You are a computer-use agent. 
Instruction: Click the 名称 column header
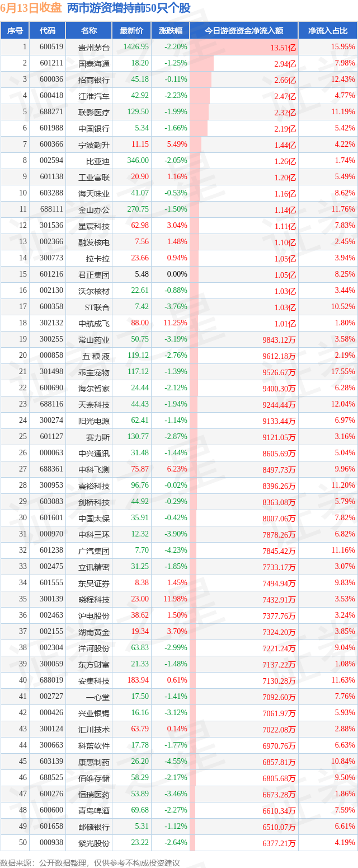[88, 31]
